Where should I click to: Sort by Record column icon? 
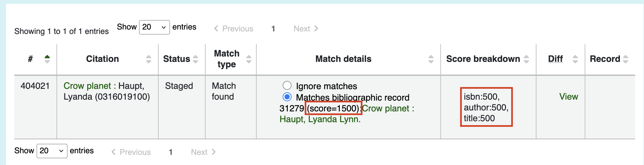pos(626,59)
